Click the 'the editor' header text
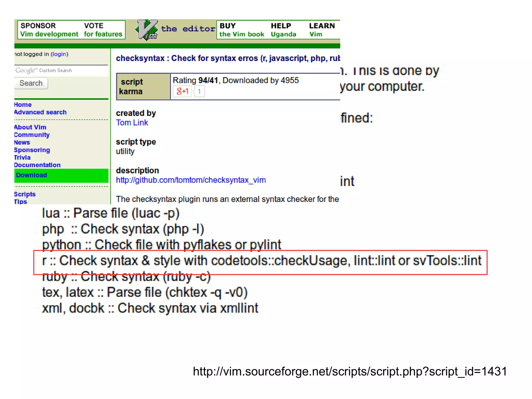 click(x=188, y=29)
